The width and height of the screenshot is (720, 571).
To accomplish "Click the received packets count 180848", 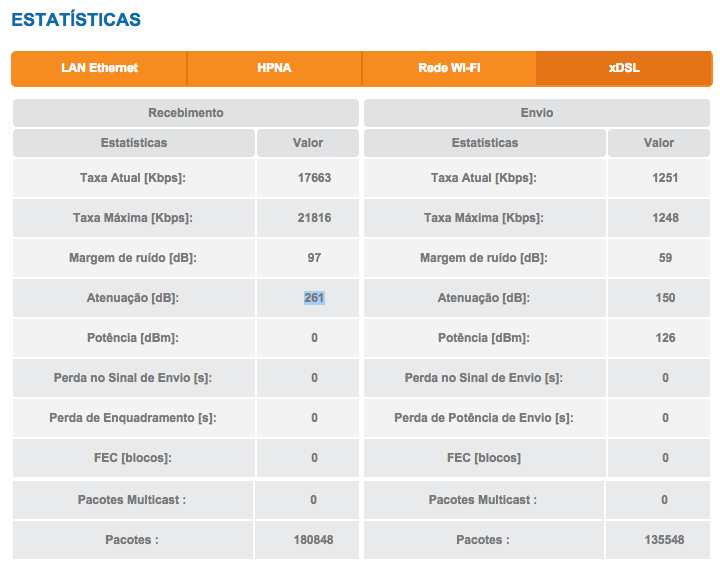I will tap(314, 540).
